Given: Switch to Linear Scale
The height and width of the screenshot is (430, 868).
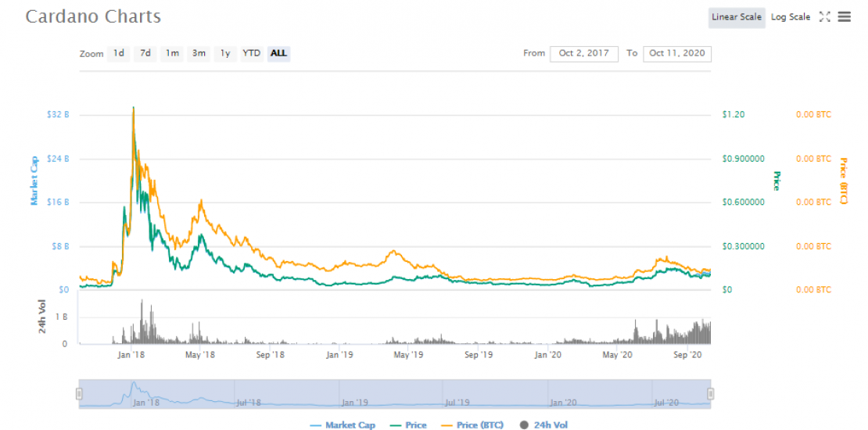Looking at the screenshot, I should 735,17.
